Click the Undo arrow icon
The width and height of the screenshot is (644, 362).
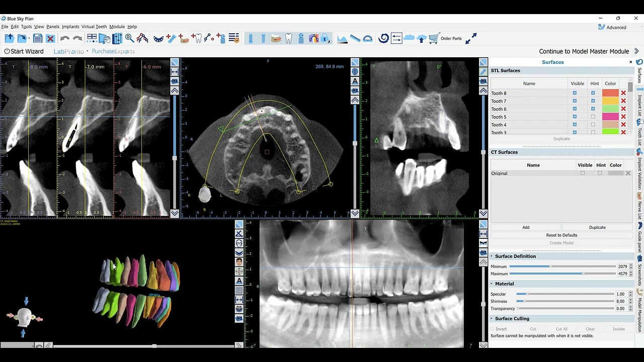pos(64,38)
